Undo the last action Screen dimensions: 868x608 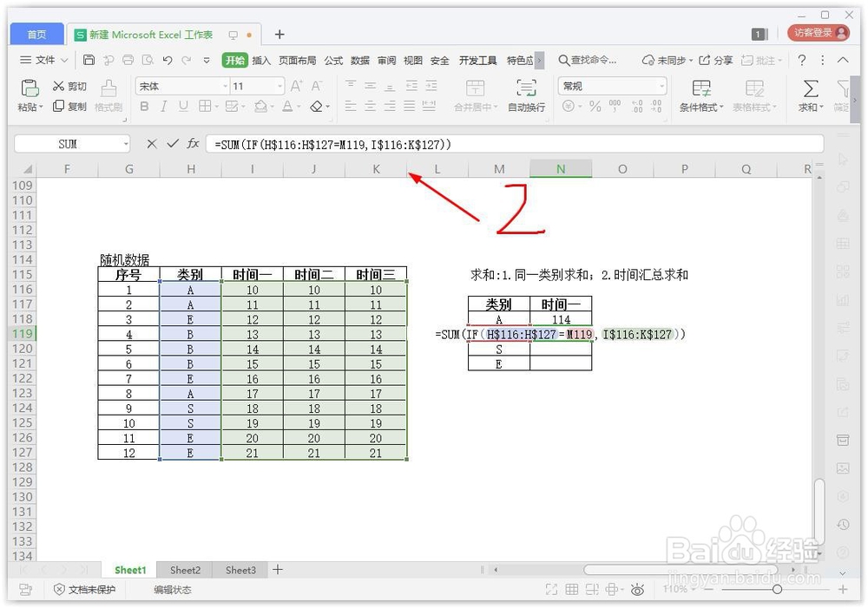pyautogui.click(x=168, y=60)
